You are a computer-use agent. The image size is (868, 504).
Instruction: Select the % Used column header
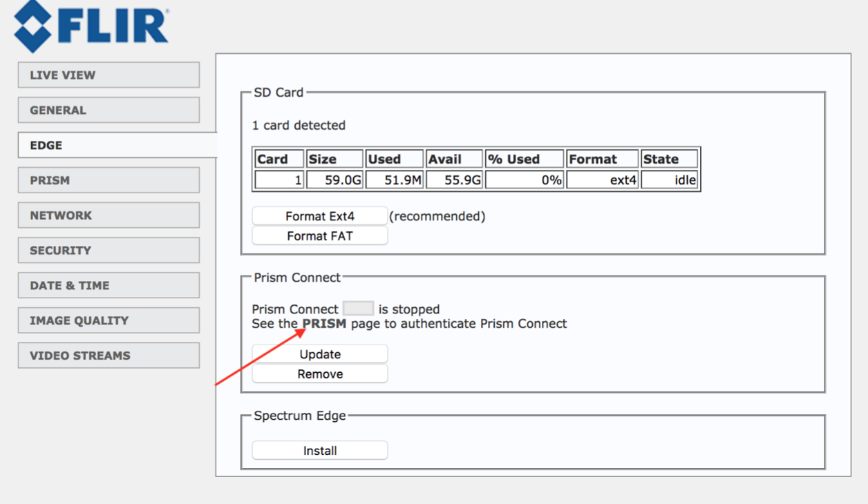tap(525, 159)
